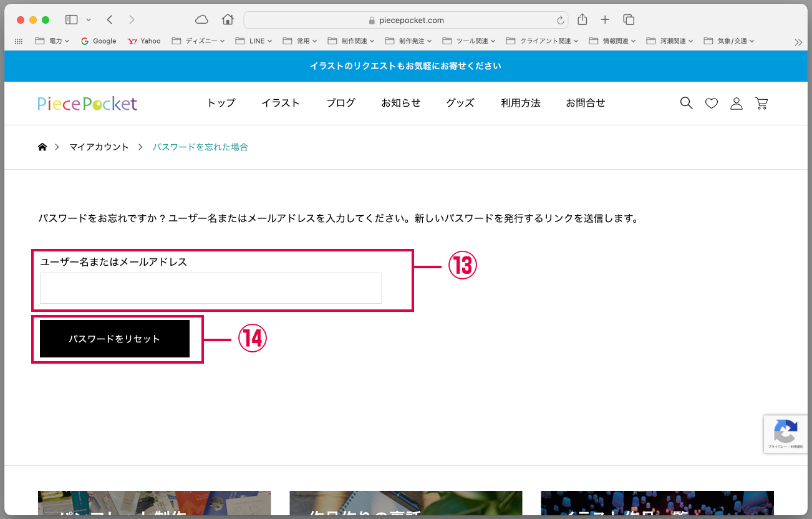Open the wishlist heart icon

712,104
